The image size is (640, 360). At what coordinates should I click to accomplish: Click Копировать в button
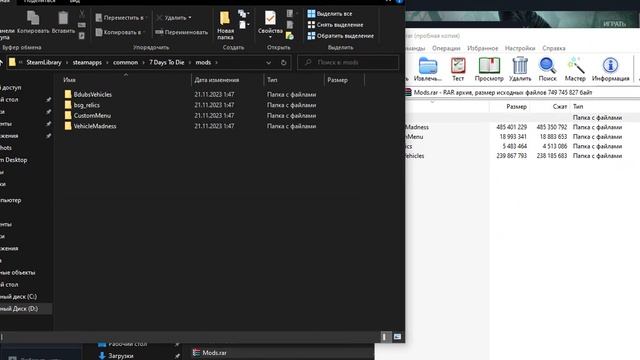click(119, 32)
